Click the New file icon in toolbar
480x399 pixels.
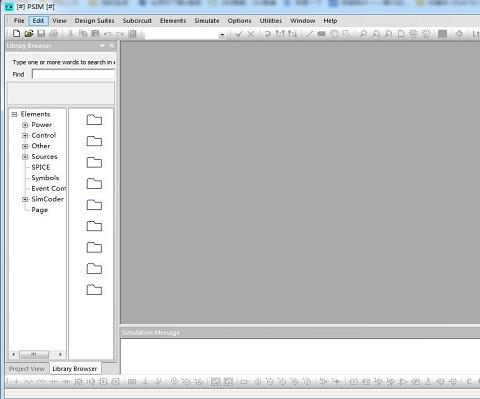tap(16, 33)
